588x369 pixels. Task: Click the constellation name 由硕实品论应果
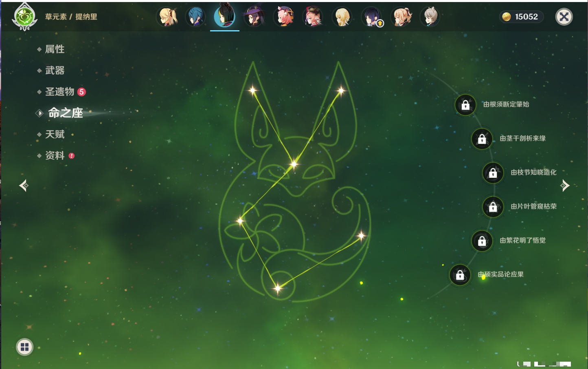point(501,274)
